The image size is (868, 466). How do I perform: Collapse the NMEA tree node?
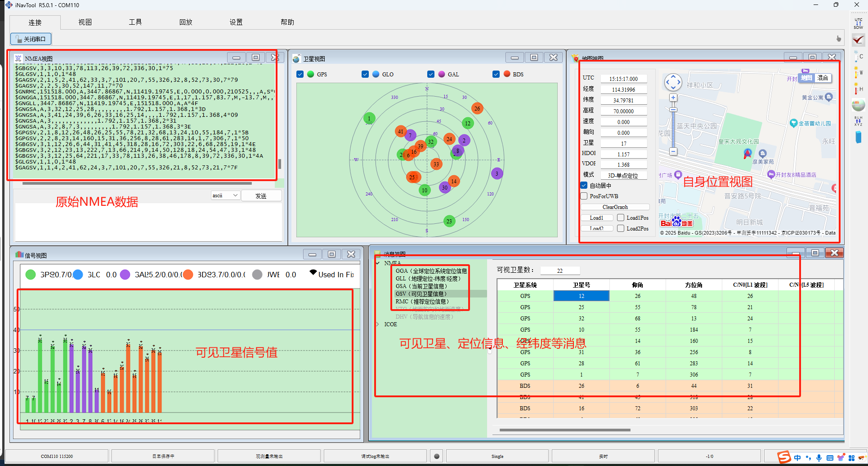point(378,263)
